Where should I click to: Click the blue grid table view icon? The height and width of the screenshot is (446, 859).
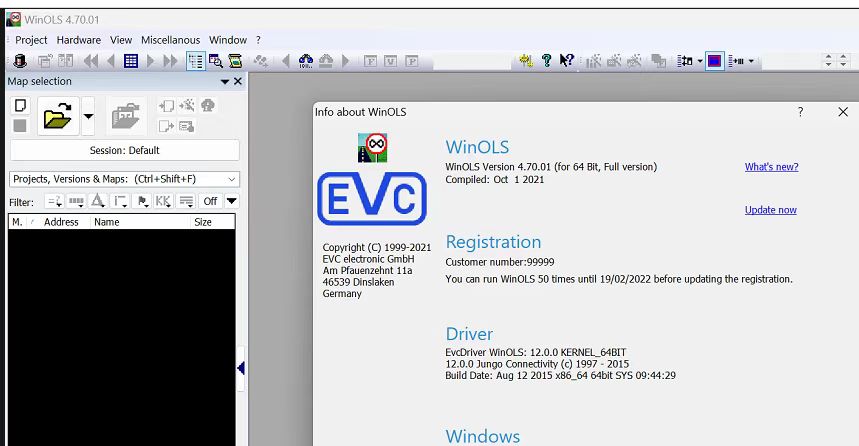[131, 61]
